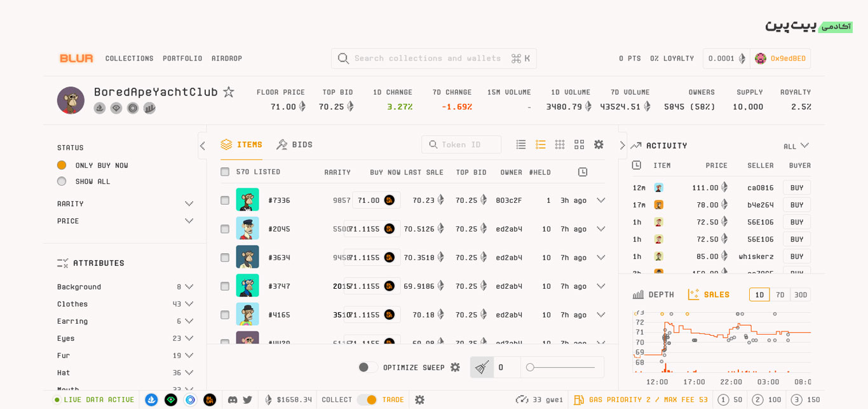
Task: Open footer settings gear icon
Action: point(419,400)
